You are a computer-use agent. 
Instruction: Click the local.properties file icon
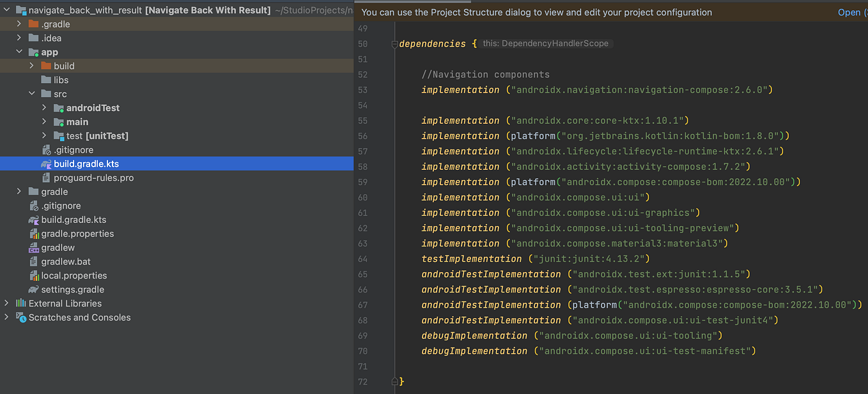tap(34, 276)
